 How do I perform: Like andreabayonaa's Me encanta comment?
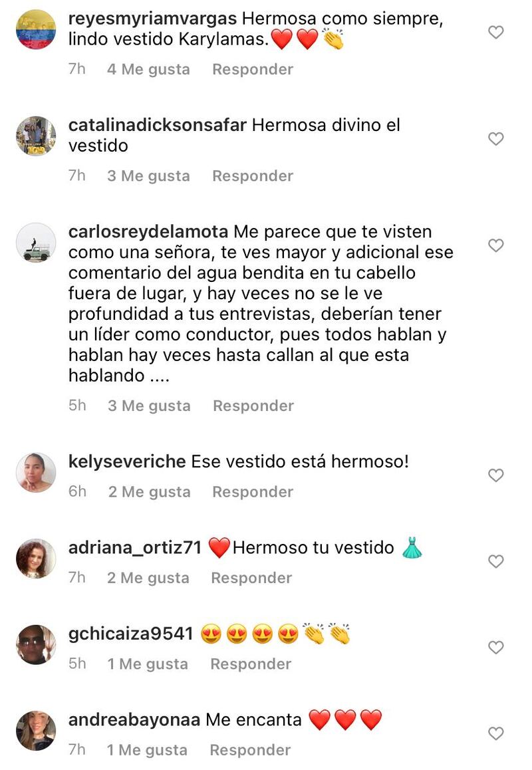click(x=495, y=733)
